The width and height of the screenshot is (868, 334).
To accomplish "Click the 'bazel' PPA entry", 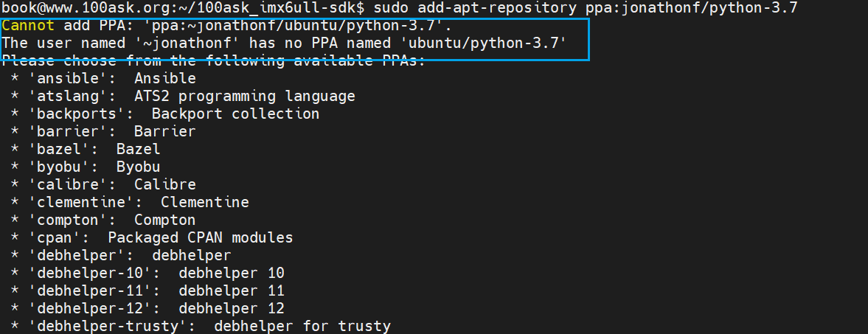I will [x=94, y=149].
